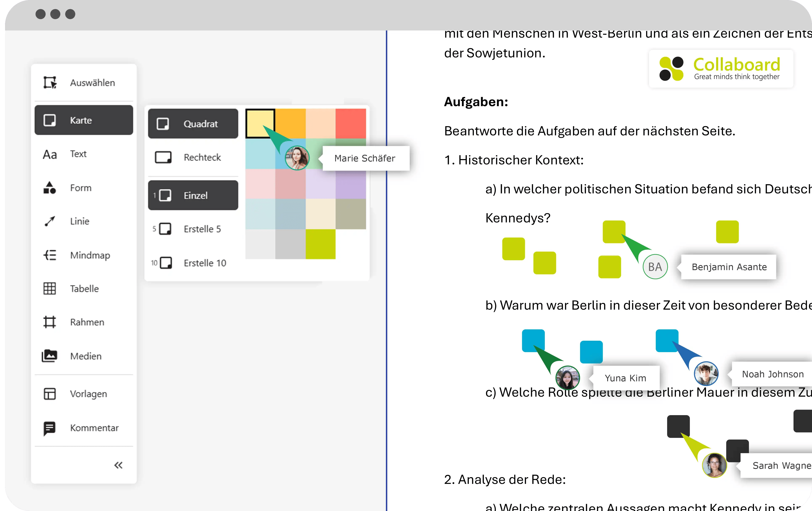Open the Karte card tool
The height and width of the screenshot is (511, 812).
(84, 120)
